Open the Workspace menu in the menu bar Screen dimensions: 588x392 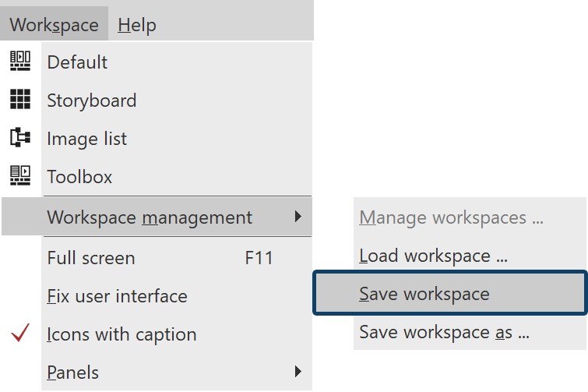click(x=54, y=24)
